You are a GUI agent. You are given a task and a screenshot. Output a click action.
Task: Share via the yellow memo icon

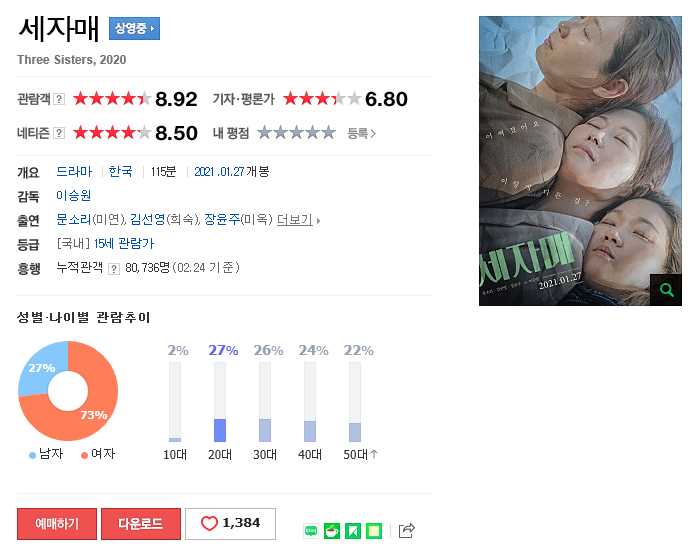[x=374, y=531]
